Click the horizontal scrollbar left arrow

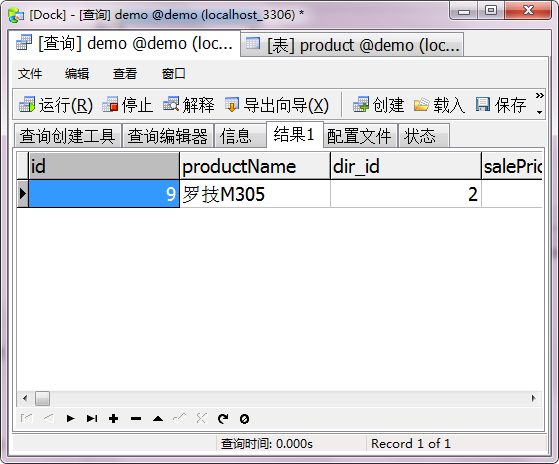pos(25,398)
